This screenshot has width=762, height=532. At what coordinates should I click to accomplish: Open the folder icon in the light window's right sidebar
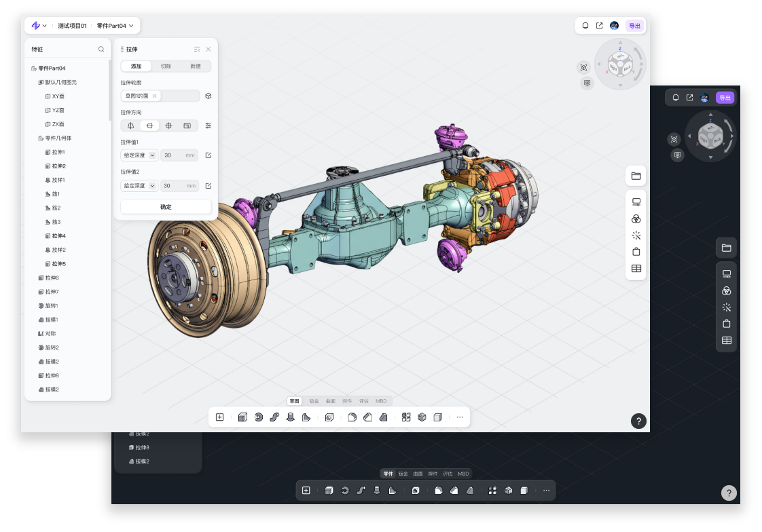tap(636, 176)
